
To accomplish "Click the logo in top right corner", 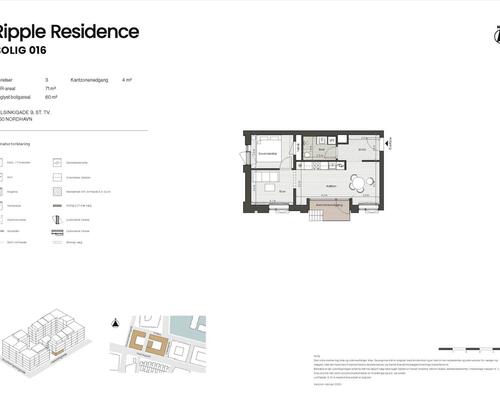I will [x=497, y=35].
